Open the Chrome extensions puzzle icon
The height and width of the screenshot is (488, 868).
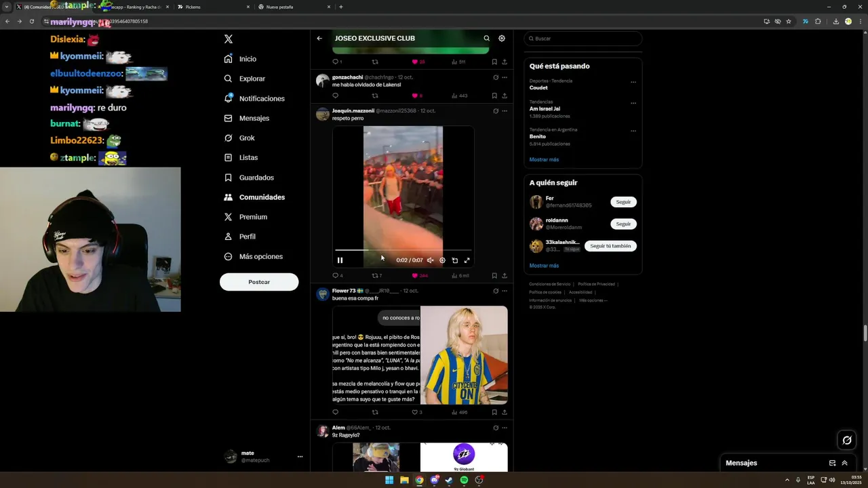(818, 21)
